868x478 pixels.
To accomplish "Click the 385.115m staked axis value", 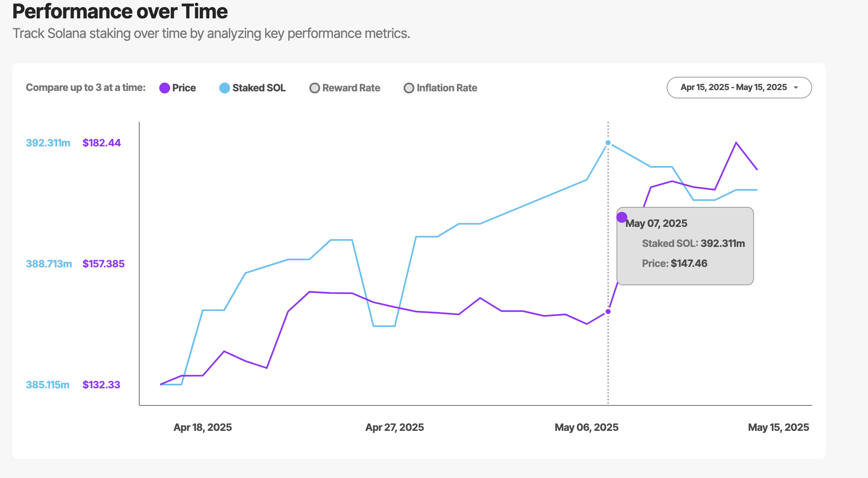I will point(48,385).
